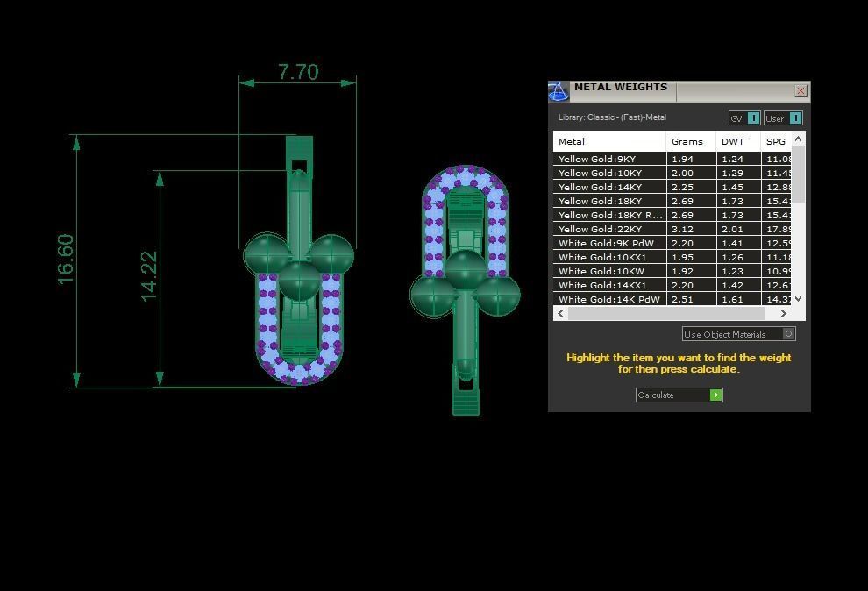Select the Yellow Gold:14KY row
Screen dimensions: 868x591
point(672,187)
